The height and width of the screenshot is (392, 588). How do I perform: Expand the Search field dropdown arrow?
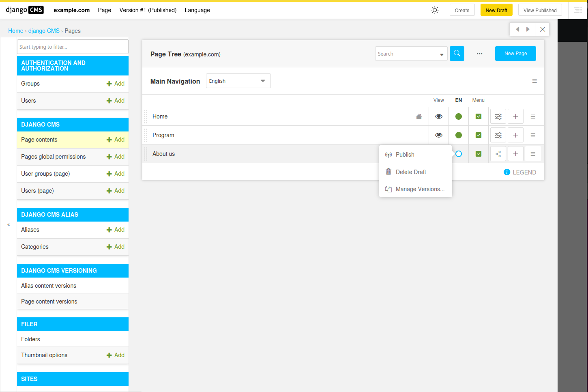point(442,54)
